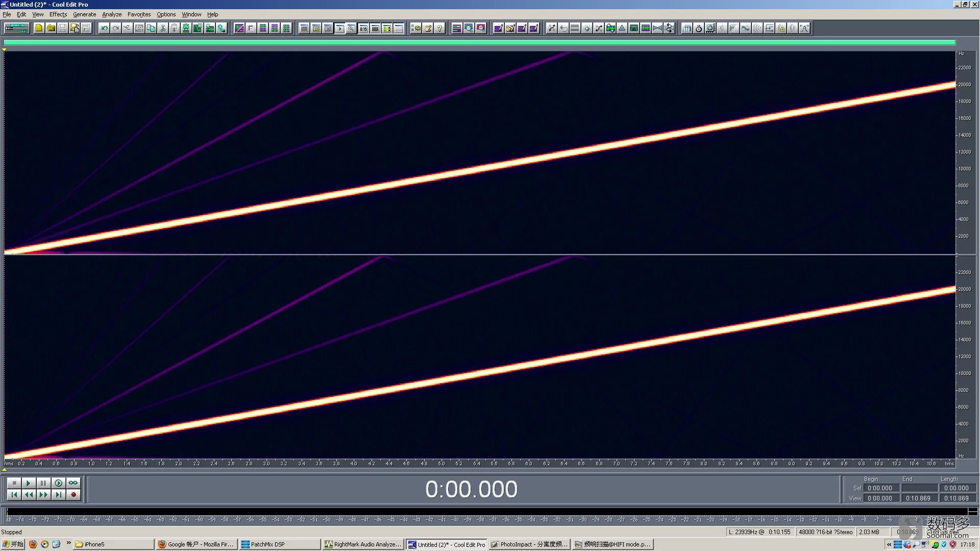Viewport: 980px width, 551px height.
Task: Toggle loop playback infinity button
Action: click(73, 483)
